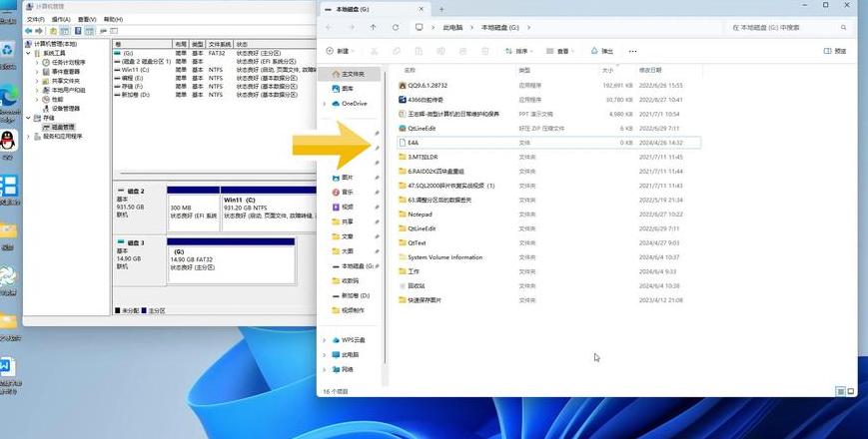This screenshot has height=439, width=868.
Task: Expand OneDrive in Explorer navigation pane
Action: (325, 104)
